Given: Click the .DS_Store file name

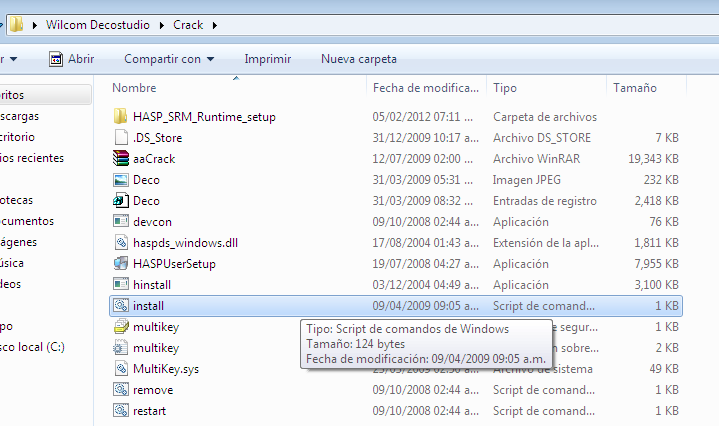Looking at the screenshot, I should click(157, 138).
